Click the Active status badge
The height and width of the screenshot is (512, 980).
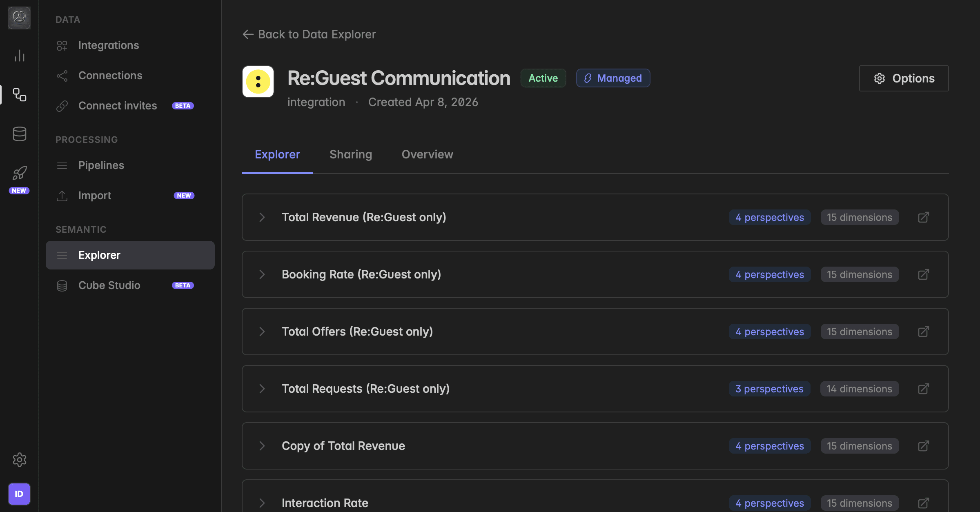(x=543, y=78)
